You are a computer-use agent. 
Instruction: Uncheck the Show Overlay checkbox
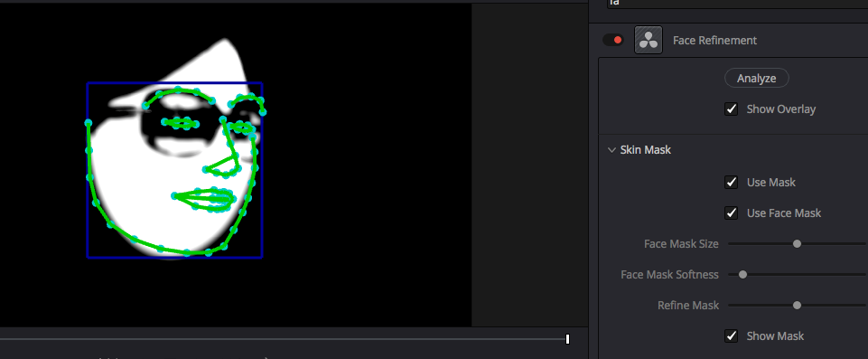[x=732, y=109]
